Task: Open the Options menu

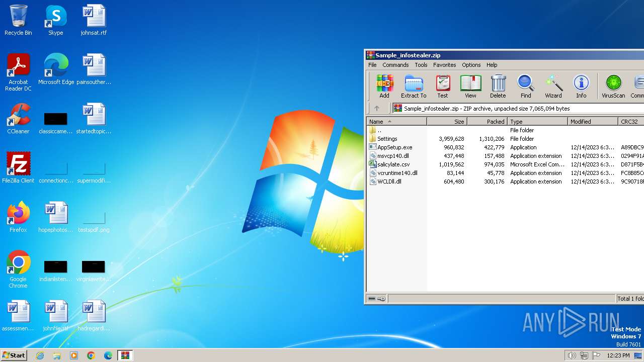Action: (471, 65)
